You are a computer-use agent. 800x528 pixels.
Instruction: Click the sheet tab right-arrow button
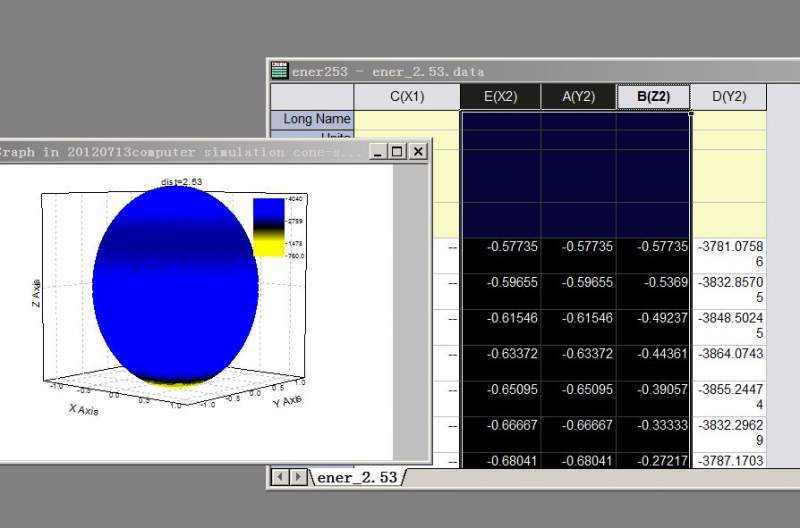[x=298, y=477]
